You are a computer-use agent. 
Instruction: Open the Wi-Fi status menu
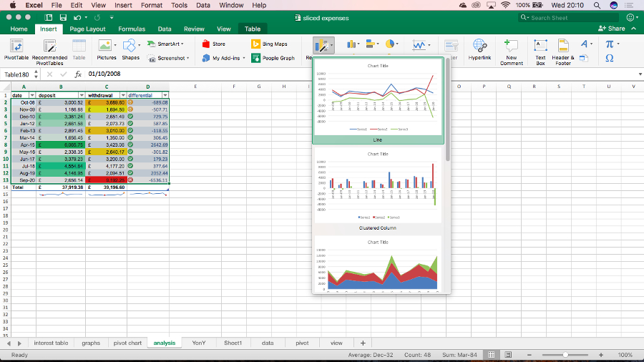pos(506,5)
